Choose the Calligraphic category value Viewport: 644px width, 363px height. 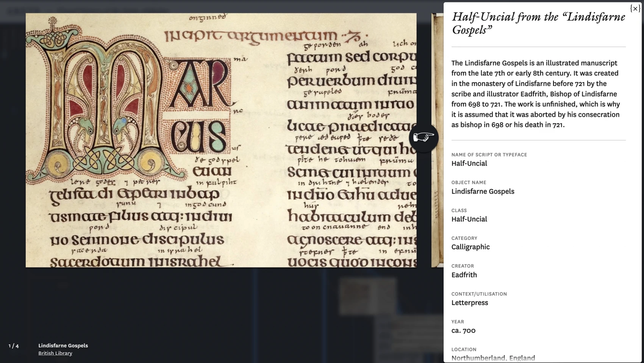(470, 247)
